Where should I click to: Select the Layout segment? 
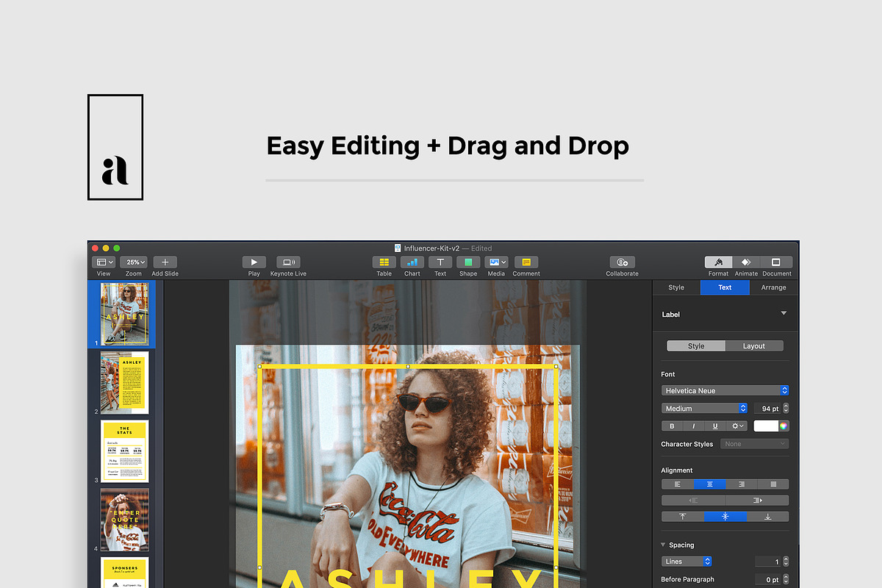point(754,345)
